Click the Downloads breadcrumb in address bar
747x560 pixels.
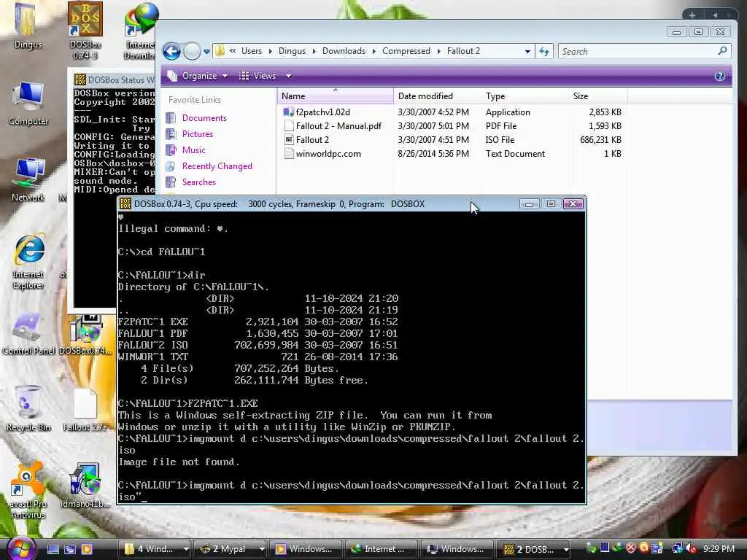coord(344,51)
